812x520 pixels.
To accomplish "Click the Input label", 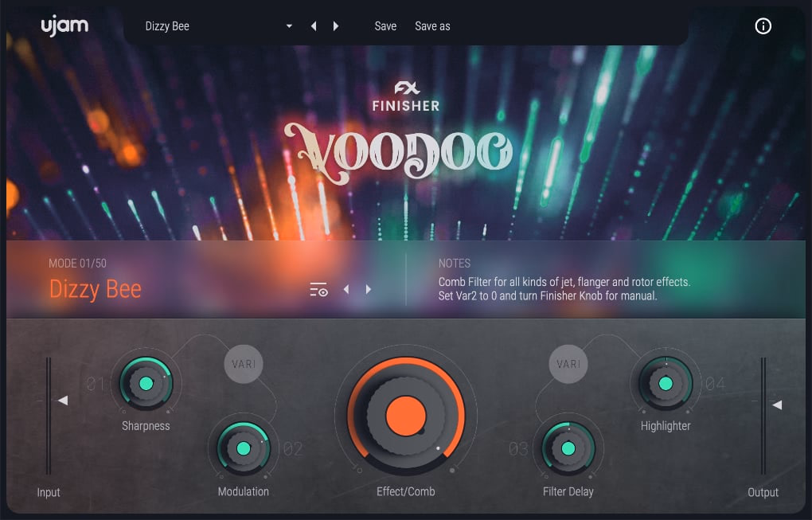I will pyautogui.click(x=48, y=492).
